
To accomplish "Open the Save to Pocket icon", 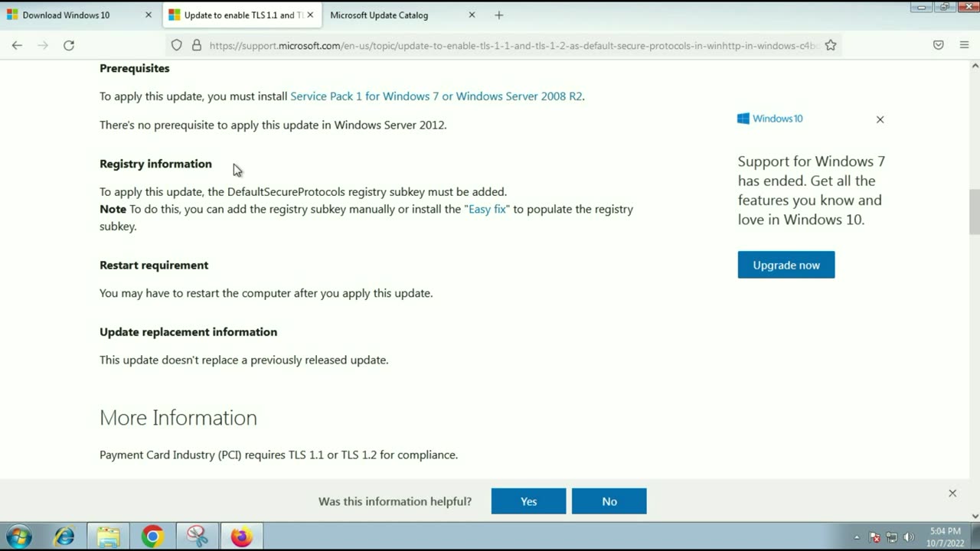I will pyautogui.click(x=938, y=45).
